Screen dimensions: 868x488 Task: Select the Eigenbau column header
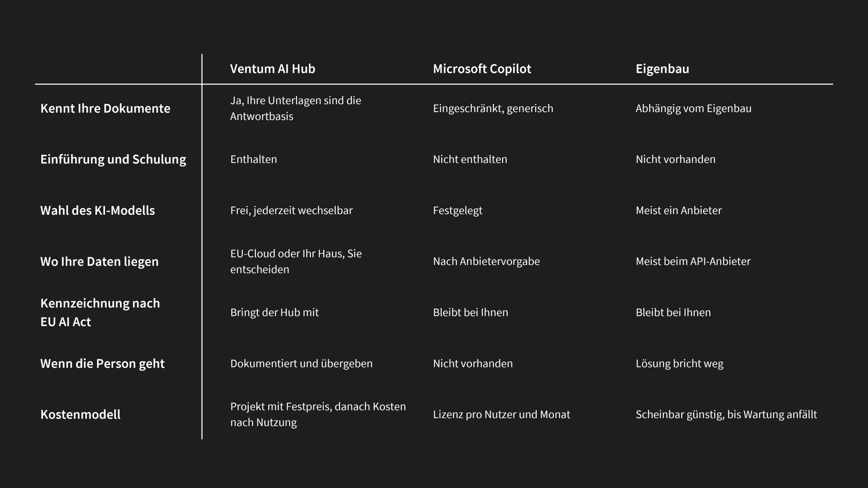pyautogui.click(x=662, y=69)
